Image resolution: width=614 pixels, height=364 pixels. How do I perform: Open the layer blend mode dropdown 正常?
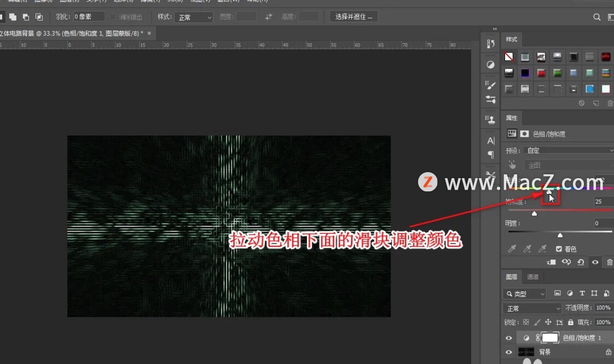(x=532, y=308)
